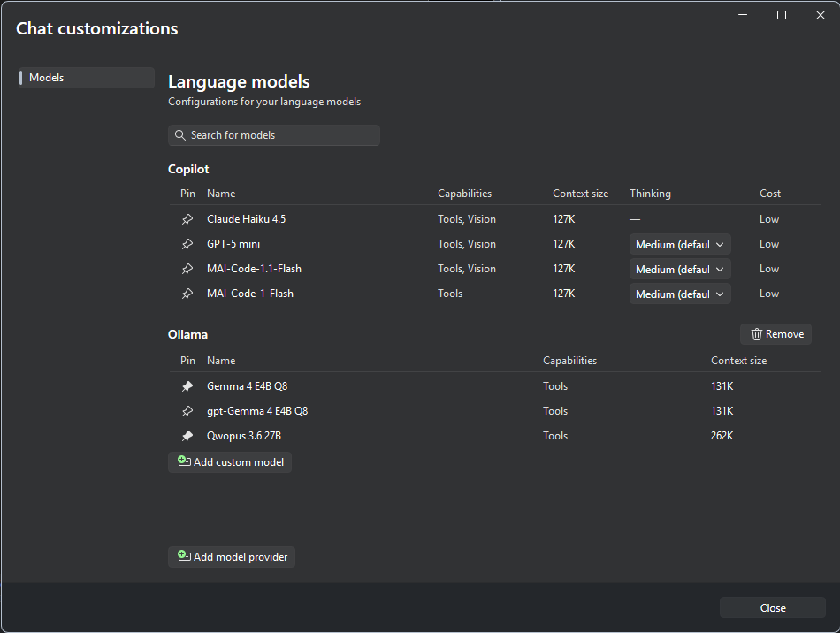Select the Models sidebar tab

87,78
